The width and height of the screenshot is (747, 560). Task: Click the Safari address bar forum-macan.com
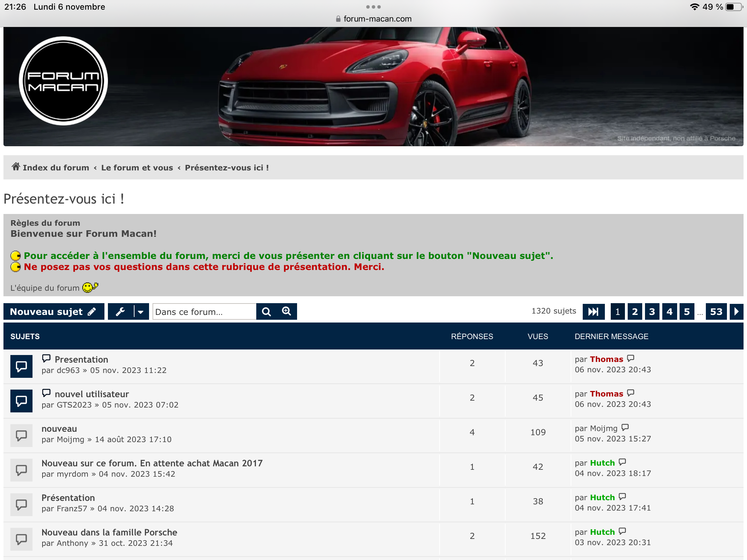373,19
